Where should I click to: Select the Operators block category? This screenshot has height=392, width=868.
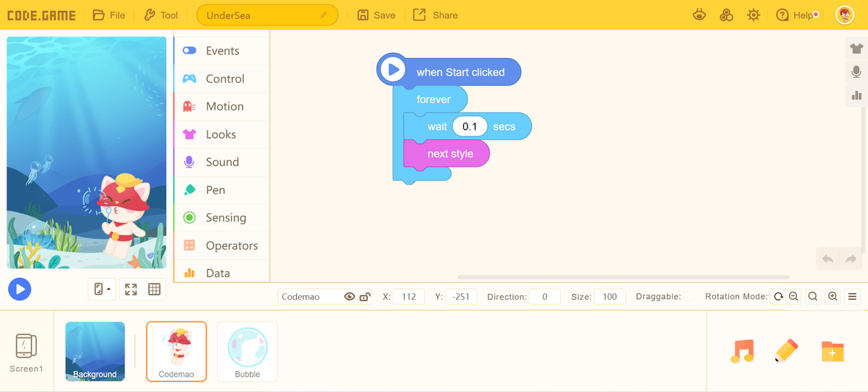(221, 245)
